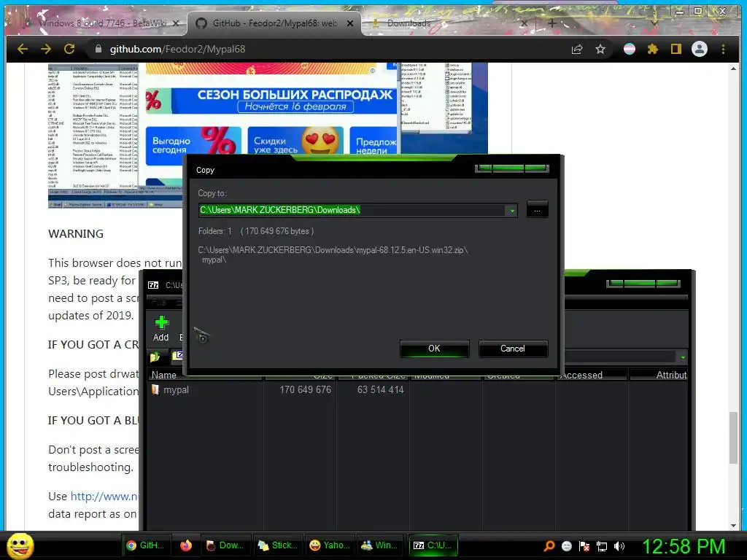Switch to Windows 8 build 7746 BetaWiki tab
This screenshot has width=747, height=560.
point(102,23)
